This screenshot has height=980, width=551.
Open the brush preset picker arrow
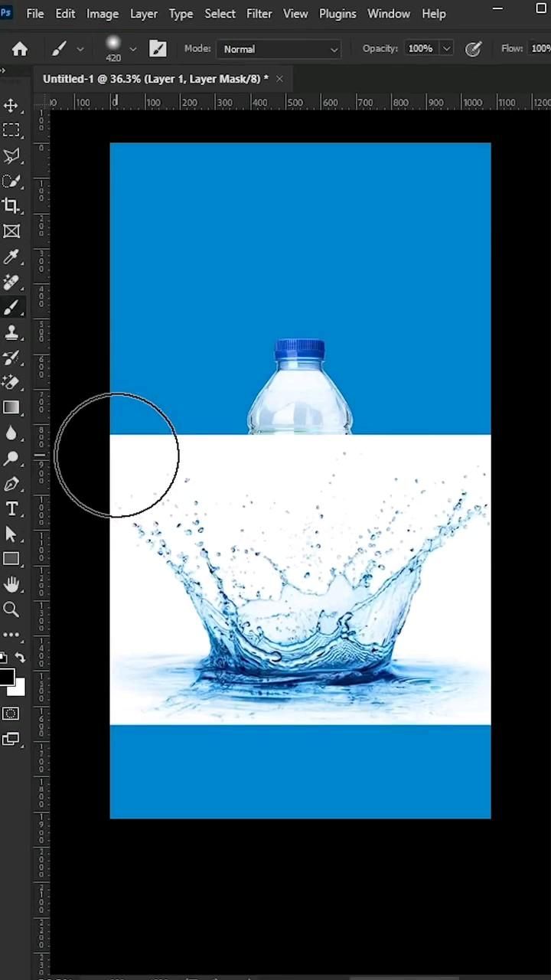coord(133,49)
